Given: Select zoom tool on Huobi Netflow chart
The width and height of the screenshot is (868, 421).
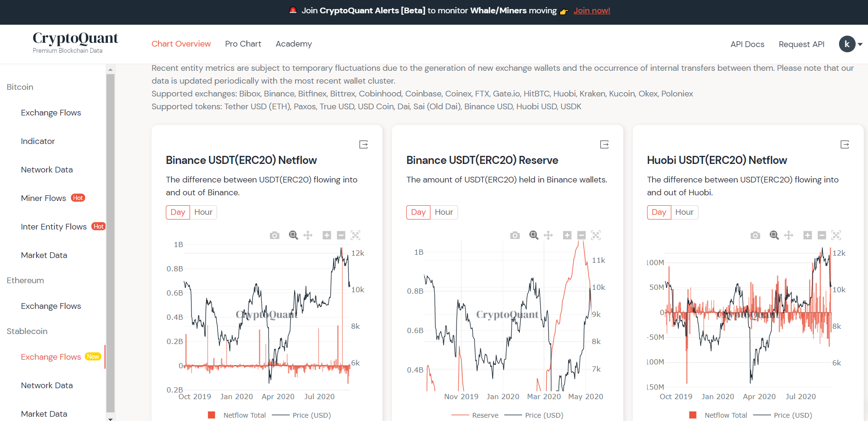Looking at the screenshot, I should pyautogui.click(x=774, y=235).
